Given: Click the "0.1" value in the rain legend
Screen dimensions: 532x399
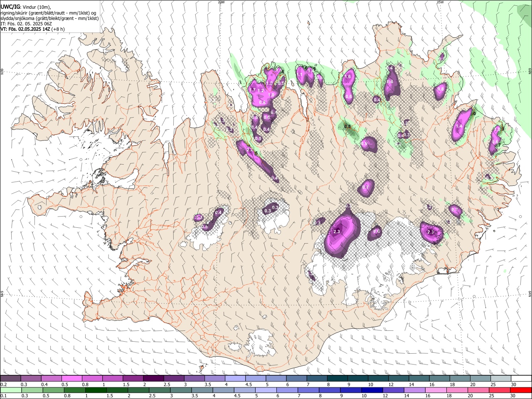Looking at the screenshot, I should 4,396.
